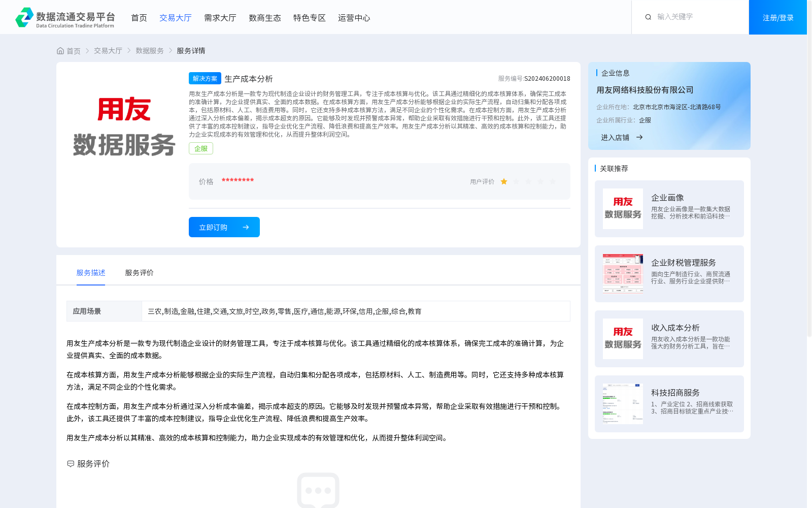The width and height of the screenshot is (812, 508).
Task: Open the 交易大厅 nav menu
Action: click(x=176, y=18)
